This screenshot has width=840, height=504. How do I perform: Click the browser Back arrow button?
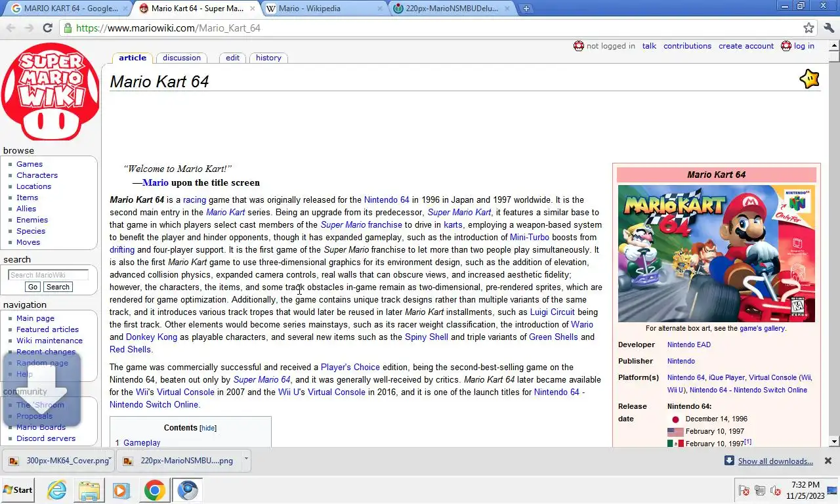[x=10, y=28]
